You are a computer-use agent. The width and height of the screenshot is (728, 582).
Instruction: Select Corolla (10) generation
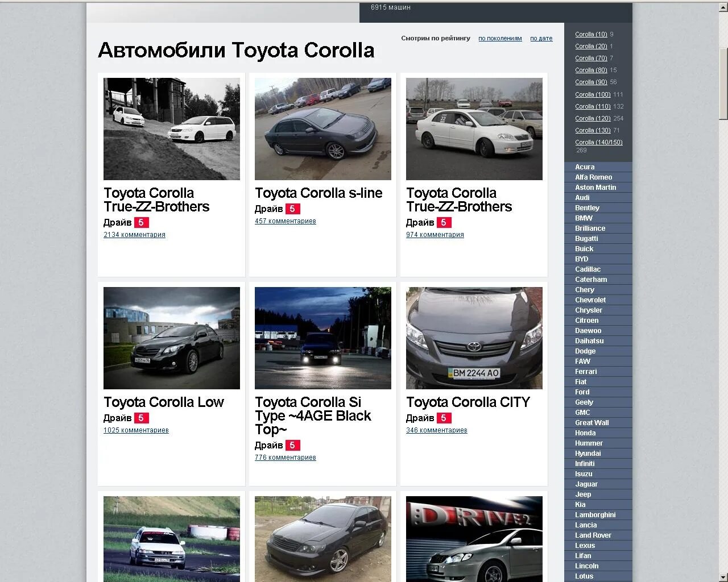tap(591, 35)
